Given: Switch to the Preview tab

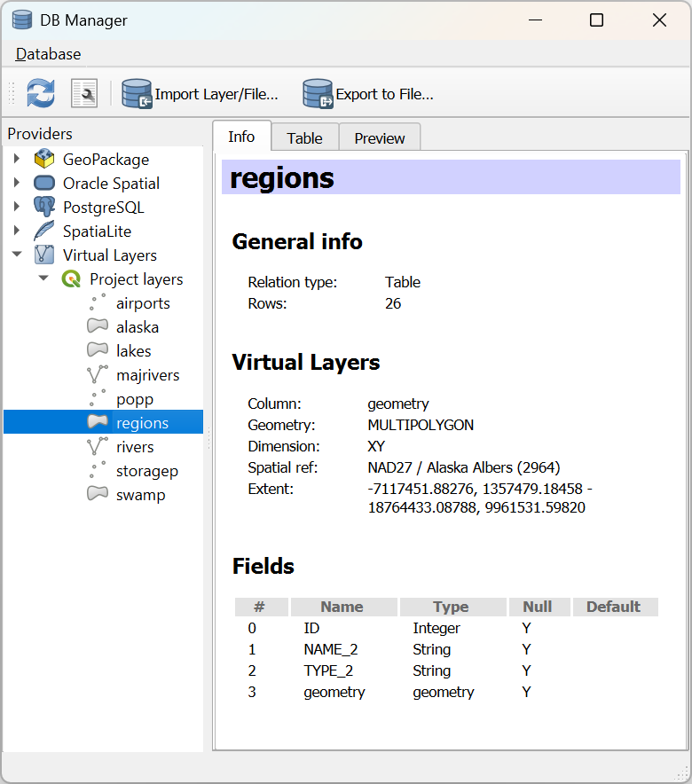Looking at the screenshot, I should [380, 138].
